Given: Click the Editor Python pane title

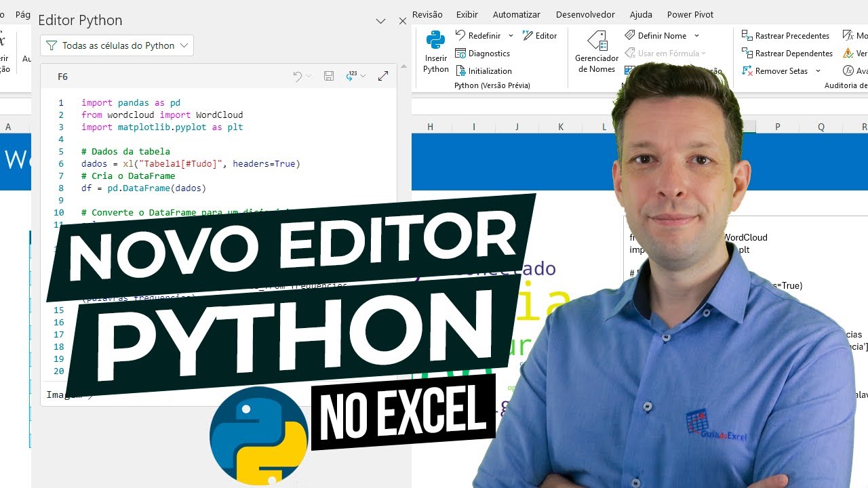Looking at the screenshot, I should [80, 20].
